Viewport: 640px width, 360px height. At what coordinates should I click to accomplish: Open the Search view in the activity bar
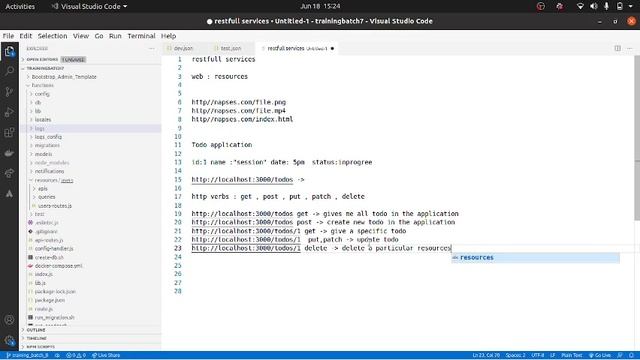[x=9, y=71]
